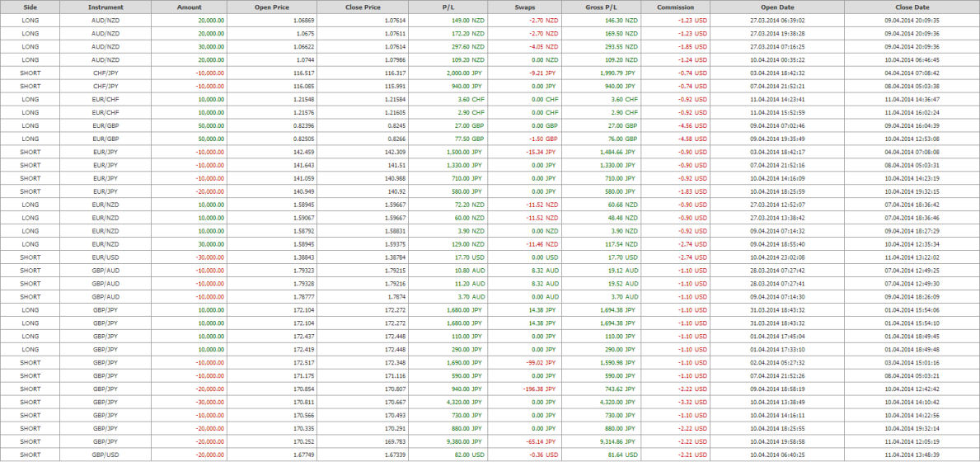Click open price 1.21548

(x=303, y=99)
